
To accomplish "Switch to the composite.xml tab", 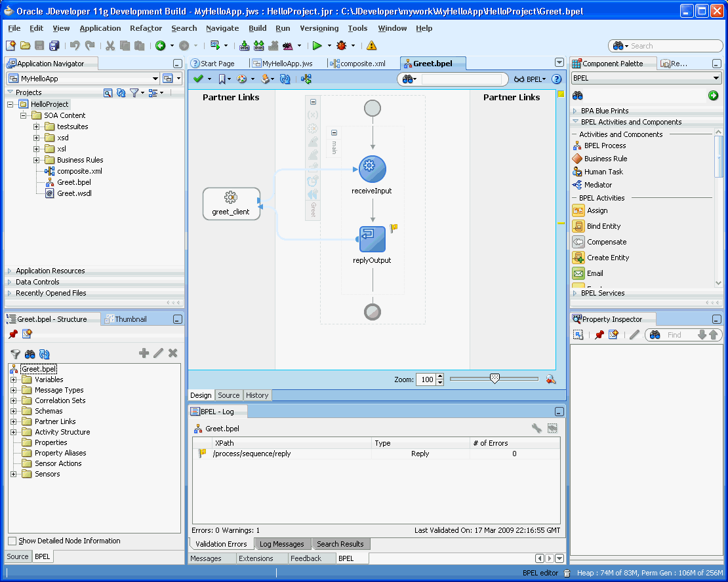I will (358, 64).
